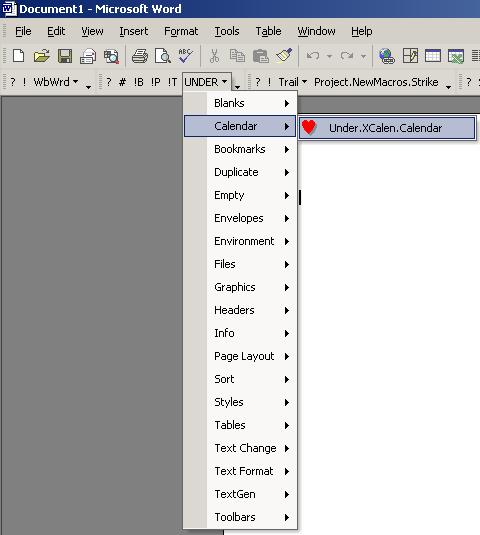Screen dimensions: 480x535
Task: Open the Tools menu
Action: (x=227, y=31)
